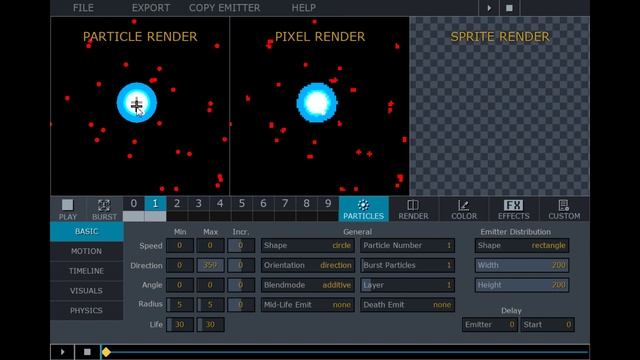The width and height of the screenshot is (640, 360).
Task: Select emitter slot 8
Action: (307, 204)
